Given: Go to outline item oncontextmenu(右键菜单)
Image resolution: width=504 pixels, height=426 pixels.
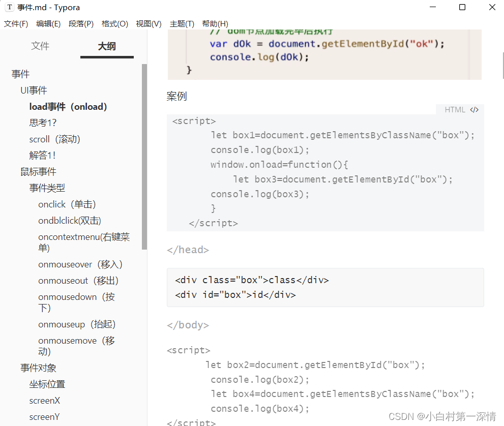Looking at the screenshot, I should (84, 242).
